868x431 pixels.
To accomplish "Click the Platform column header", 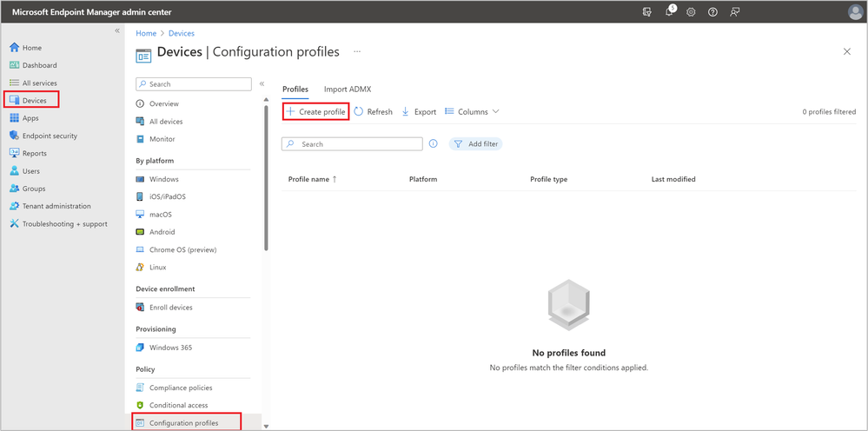I will (423, 179).
